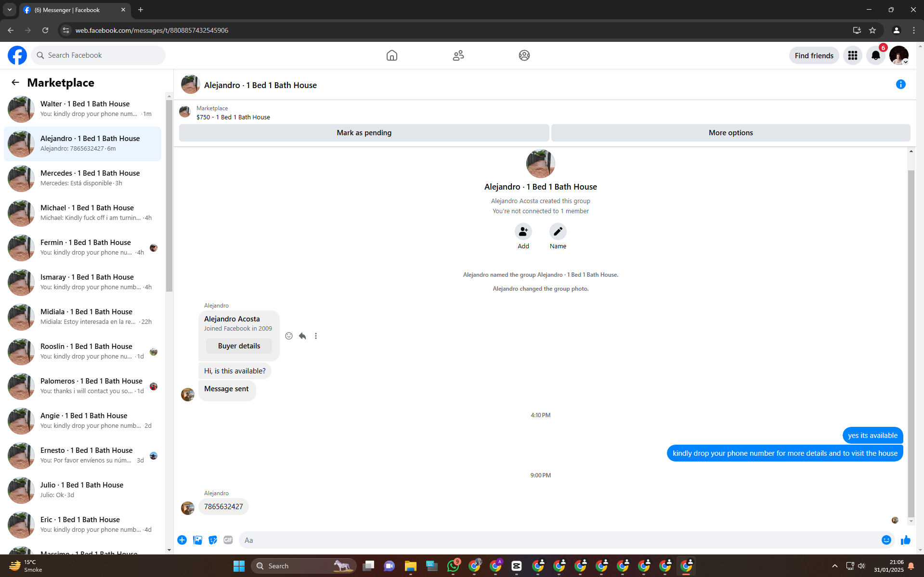Open the weather widget showing 15°C Smoke
The width and height of the screenshot is (924, 577).
tap(26, 566)
